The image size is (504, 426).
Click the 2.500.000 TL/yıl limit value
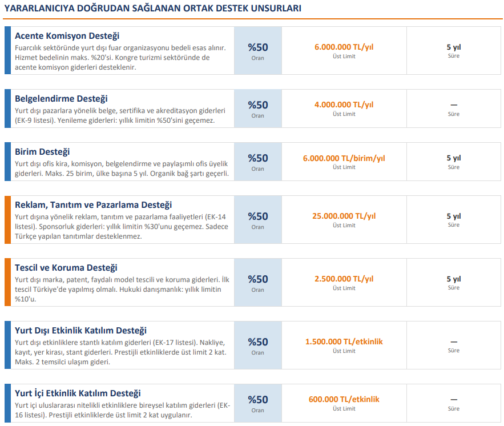[344, 279]
